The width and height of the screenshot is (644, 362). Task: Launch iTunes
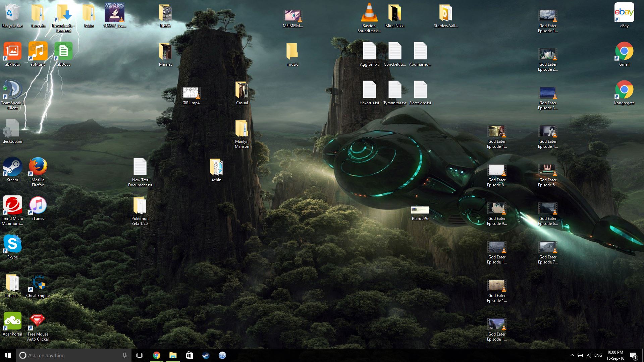click(x=38, y=208)
